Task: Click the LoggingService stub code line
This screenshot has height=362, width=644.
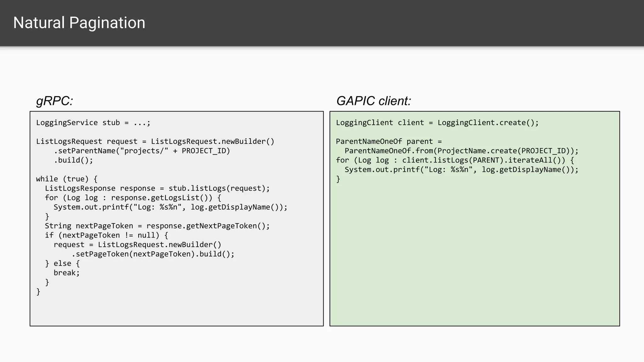Action: (93, 123)
